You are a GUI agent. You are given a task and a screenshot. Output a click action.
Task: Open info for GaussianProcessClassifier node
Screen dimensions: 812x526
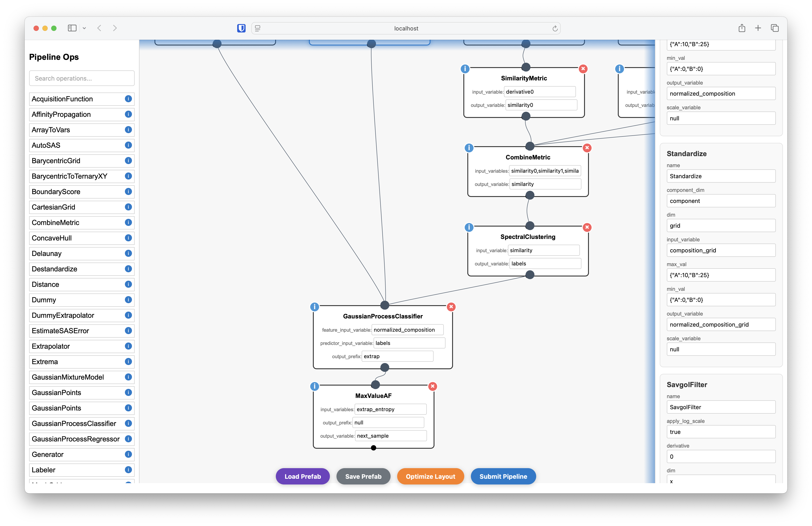315,307
